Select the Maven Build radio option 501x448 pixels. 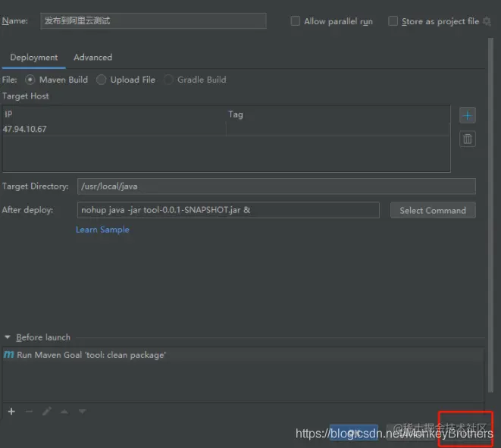coord(30,80)
